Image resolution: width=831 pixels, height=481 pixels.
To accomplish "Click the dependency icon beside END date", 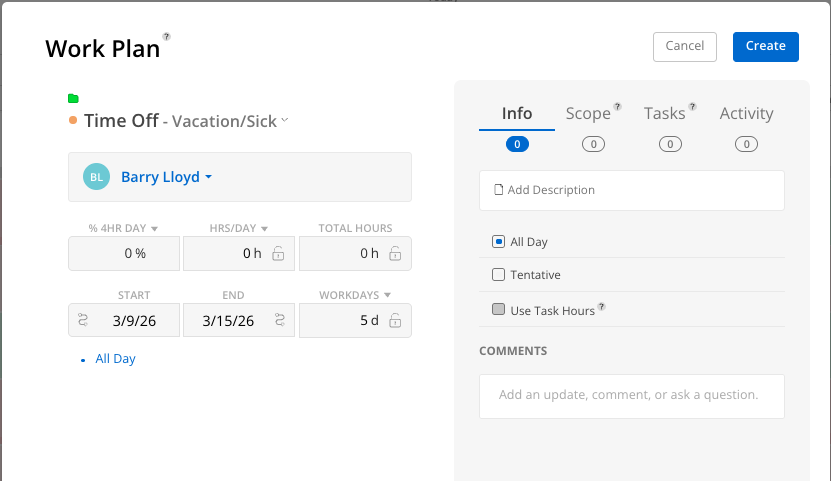I will coord(279,321).
